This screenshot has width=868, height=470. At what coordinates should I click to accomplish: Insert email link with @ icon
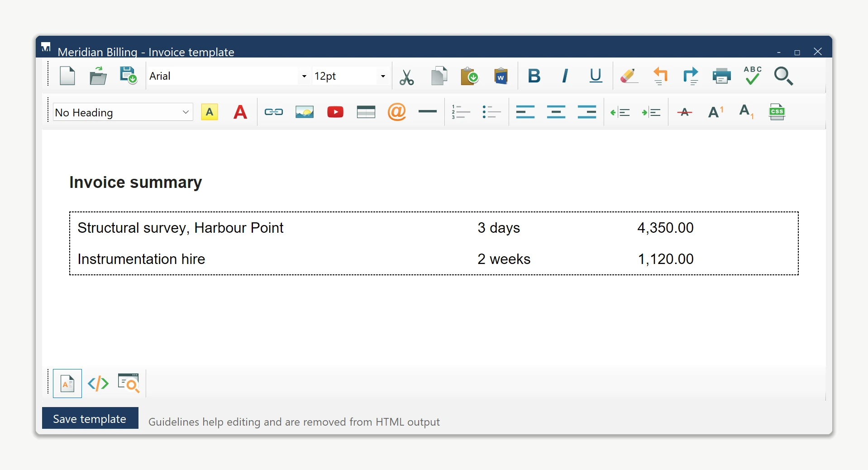click(397, 112)
